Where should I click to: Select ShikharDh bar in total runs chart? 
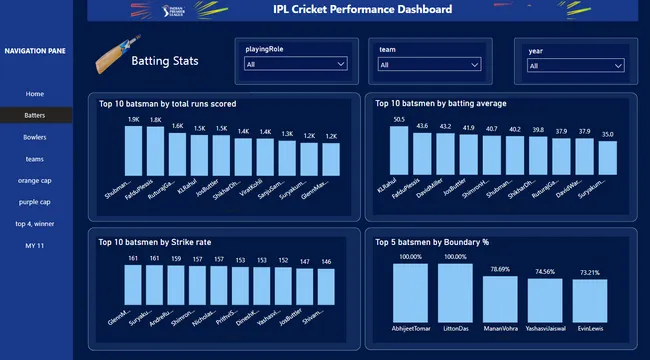point(243,157)
